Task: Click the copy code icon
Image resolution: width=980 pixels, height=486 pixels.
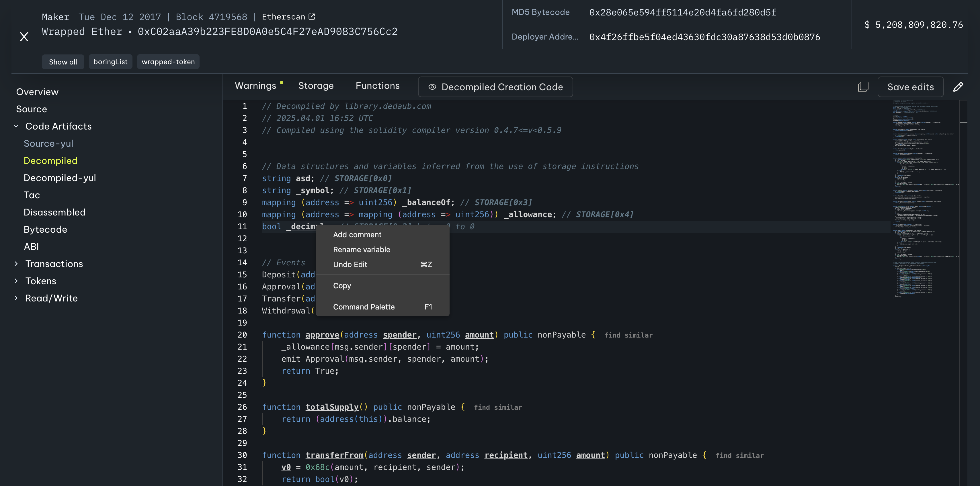Action: tap(863, 87)
